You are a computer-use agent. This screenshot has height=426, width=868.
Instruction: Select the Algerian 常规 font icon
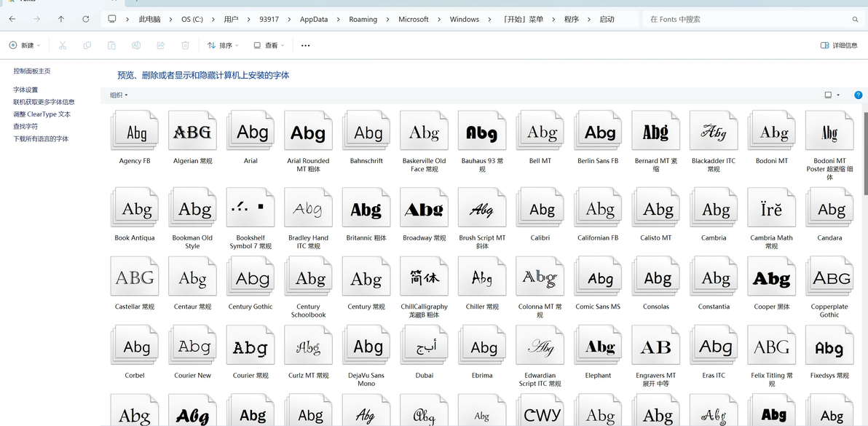coord(192,130)
